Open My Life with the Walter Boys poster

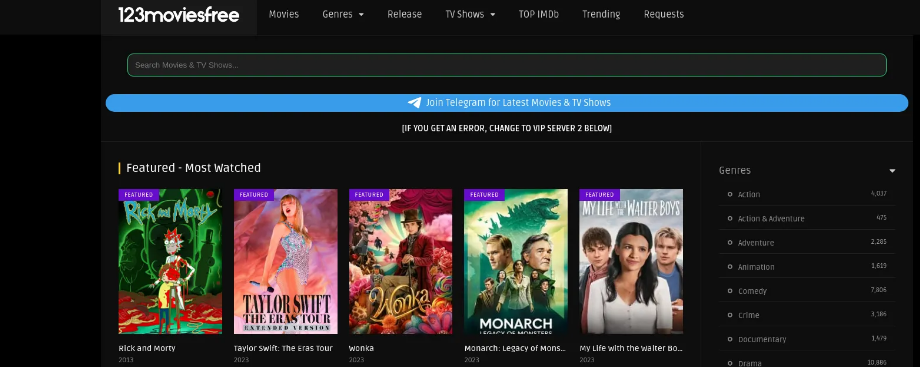pyautogui.click(x=631, y=261)
